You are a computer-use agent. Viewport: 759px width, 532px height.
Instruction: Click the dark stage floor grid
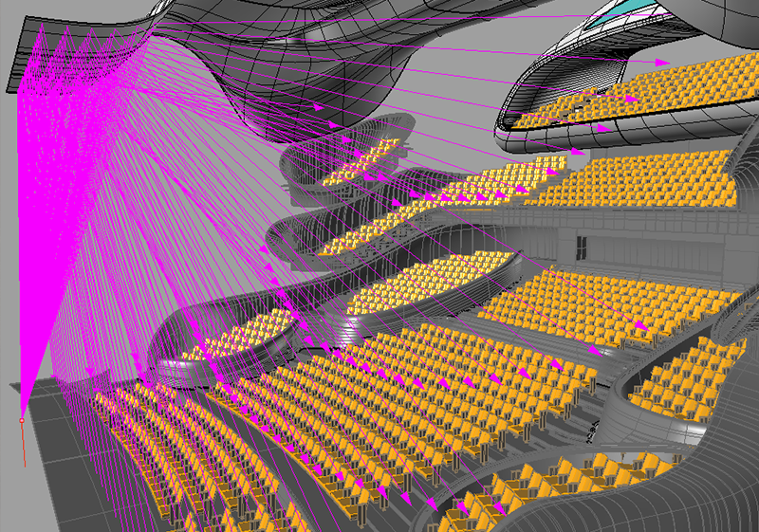(x=57, y=474)
